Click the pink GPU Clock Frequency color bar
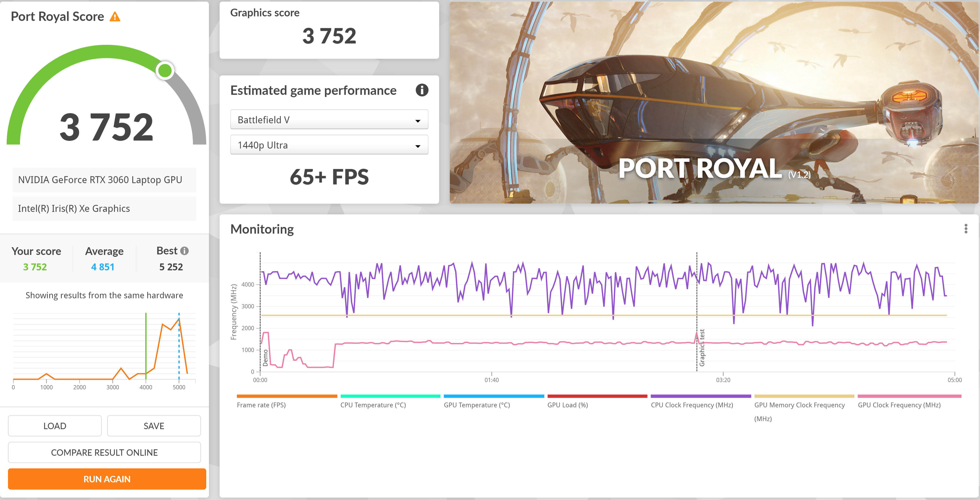 pyautogui.click(x=910, y=396)
